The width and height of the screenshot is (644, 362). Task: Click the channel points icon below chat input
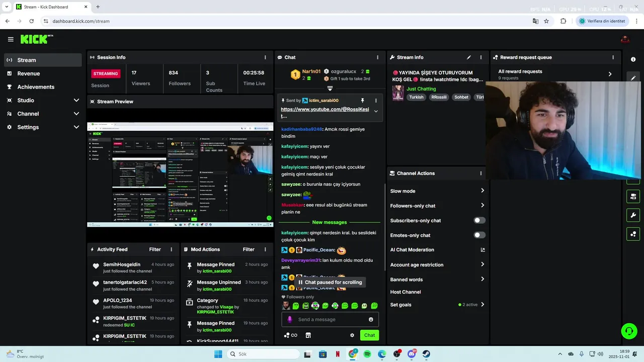tap(290, 335)
